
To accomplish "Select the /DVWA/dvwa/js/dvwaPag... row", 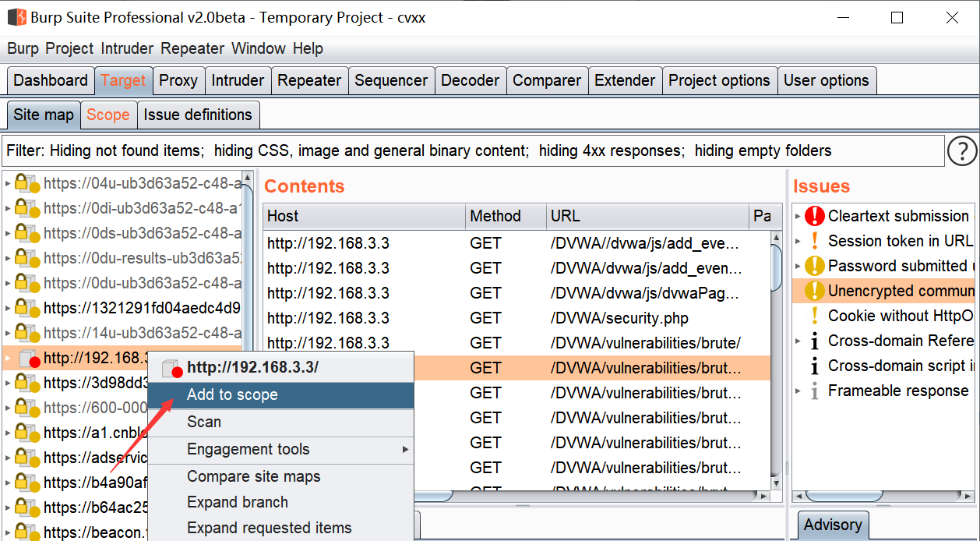I will [516, 293].
